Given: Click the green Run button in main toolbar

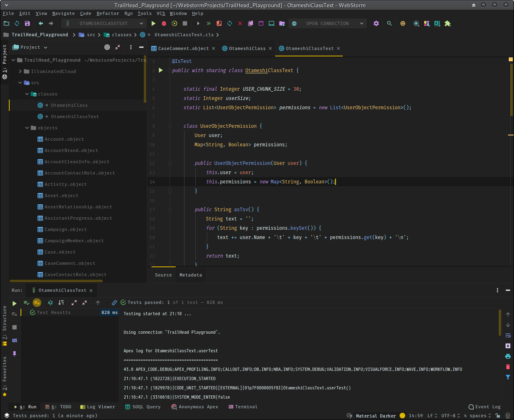Looking at the screenshot, I should 153,23.
